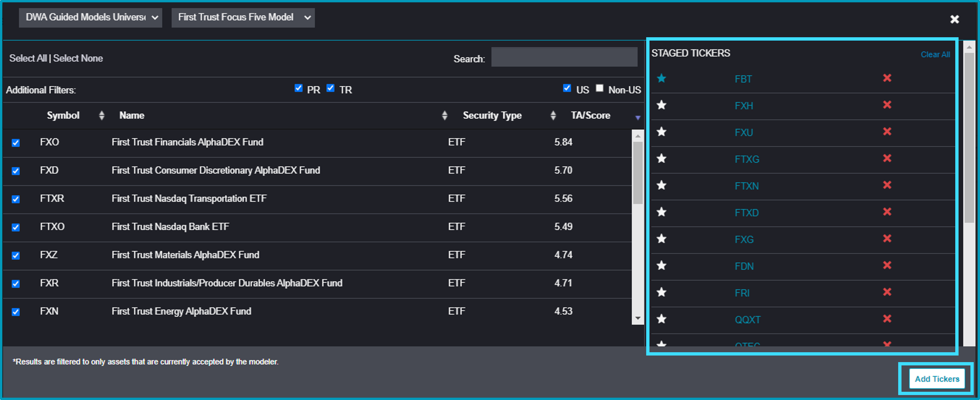This screenshot has width=980, height=400.
Task: Uncheck the US filter checkbox
Action: (567, 88)
